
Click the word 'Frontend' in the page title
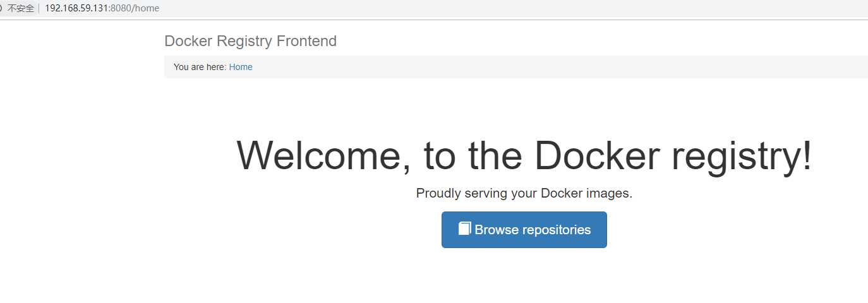pos(306,41)
